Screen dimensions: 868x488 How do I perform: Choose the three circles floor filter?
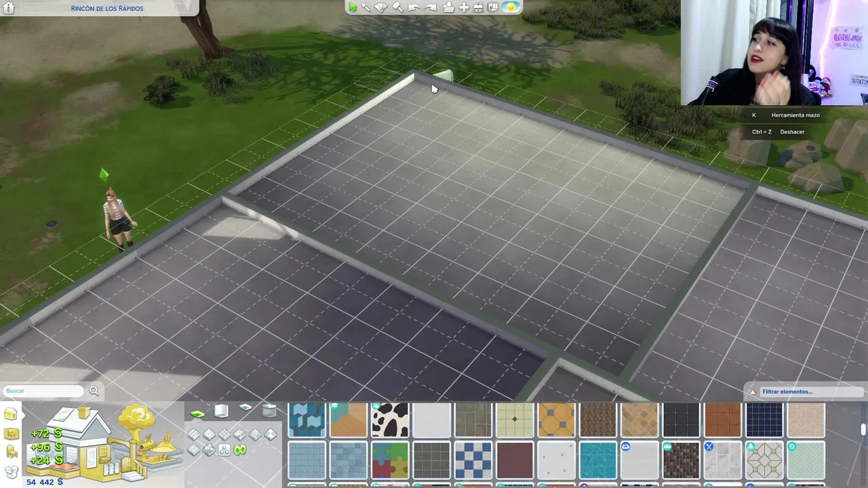224,450
